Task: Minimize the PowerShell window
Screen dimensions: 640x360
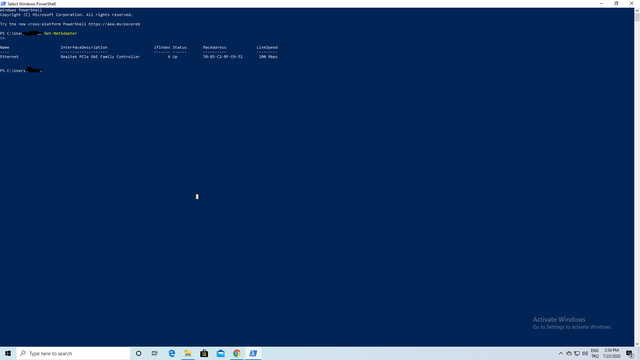Action: [601, 4]
